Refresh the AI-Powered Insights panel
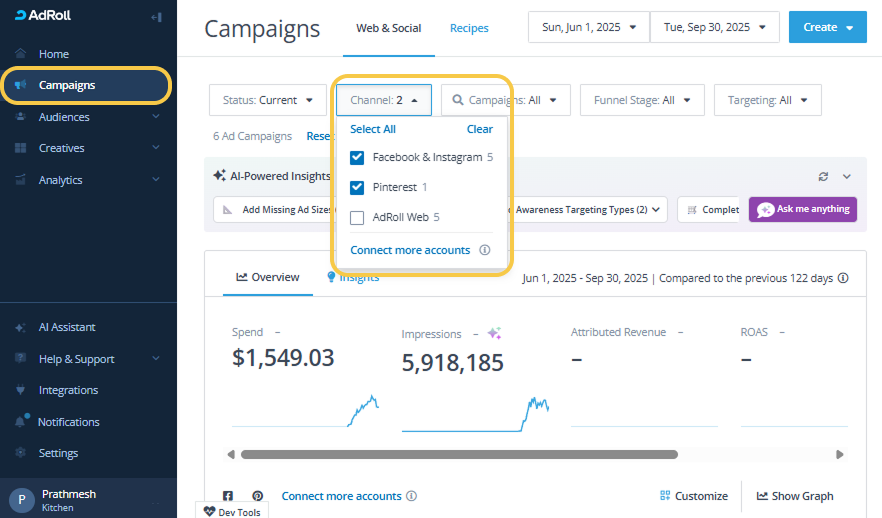 click(823, 176)
